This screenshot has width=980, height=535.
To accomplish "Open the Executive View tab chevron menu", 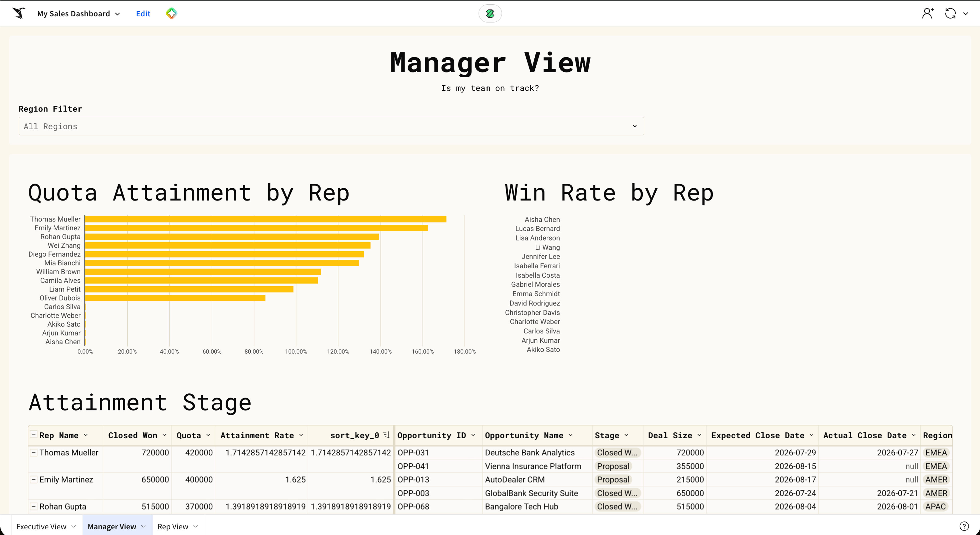I will [x=74, y=526].
